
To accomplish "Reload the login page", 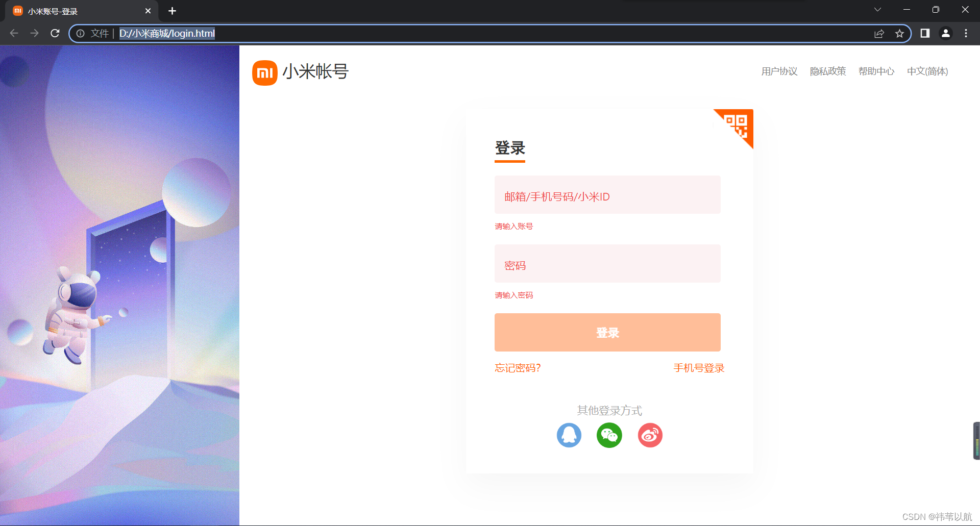I will pyautogui.click(x=55, y=33).
